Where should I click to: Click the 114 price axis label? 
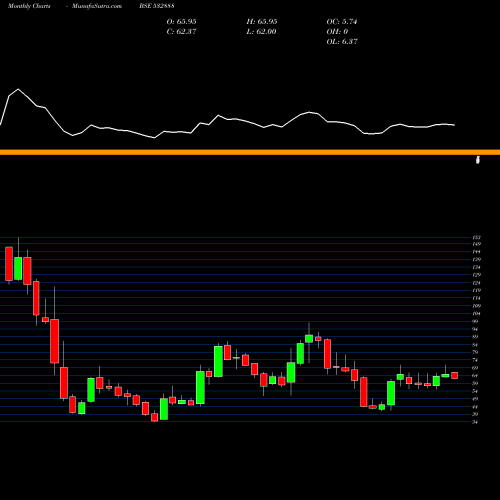477,298
